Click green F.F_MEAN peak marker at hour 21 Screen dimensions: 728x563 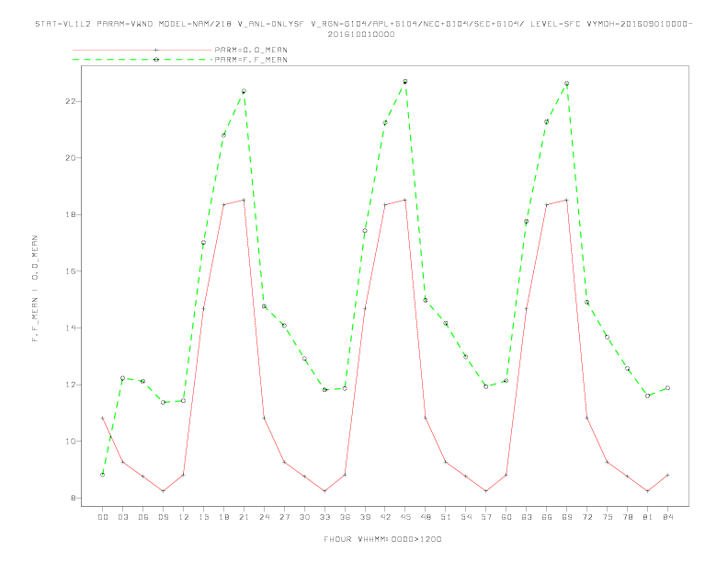click(244, 91)
